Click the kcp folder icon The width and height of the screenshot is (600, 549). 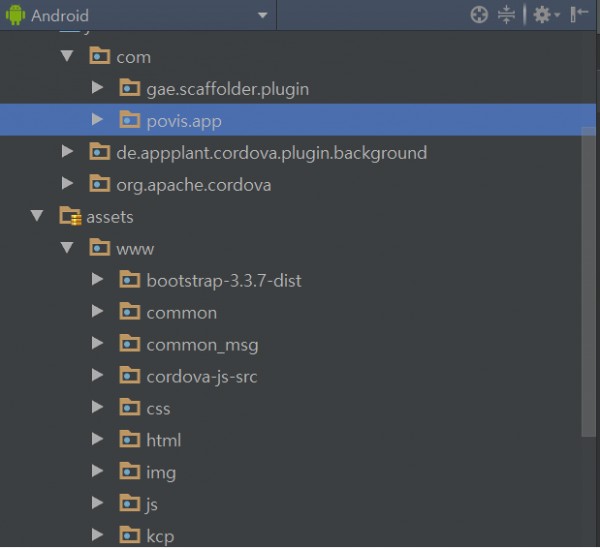coord(130,535)
